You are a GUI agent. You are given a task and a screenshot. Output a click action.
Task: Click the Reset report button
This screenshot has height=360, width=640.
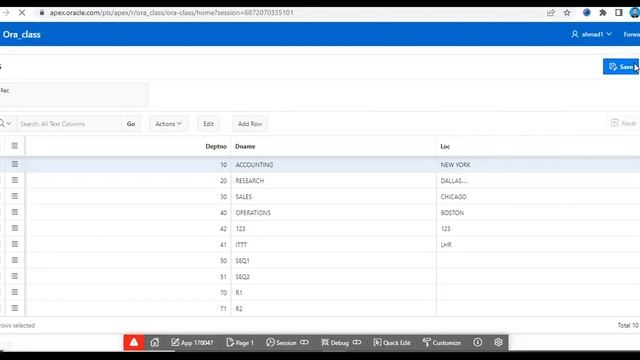623,123
